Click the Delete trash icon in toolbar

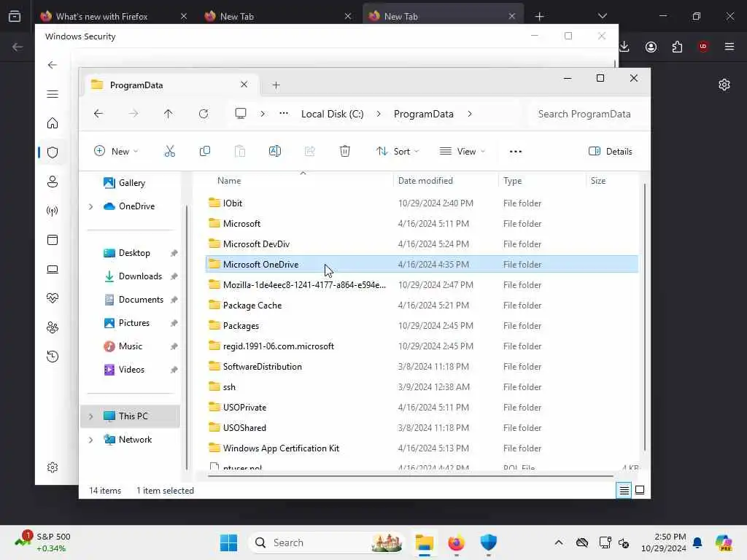pyautogui.click(x=345, y=152)
